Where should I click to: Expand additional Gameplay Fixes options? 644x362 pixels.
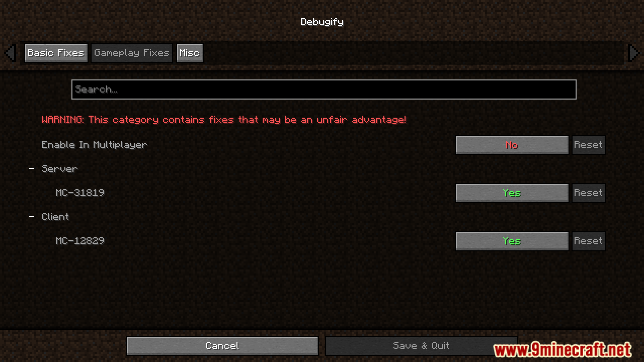coord(131,53)
